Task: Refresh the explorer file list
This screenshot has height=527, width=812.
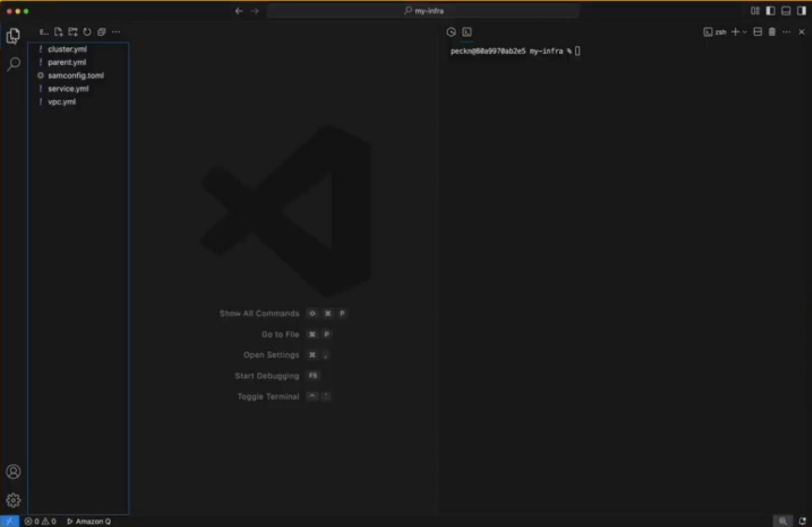Action: [87, 32]
